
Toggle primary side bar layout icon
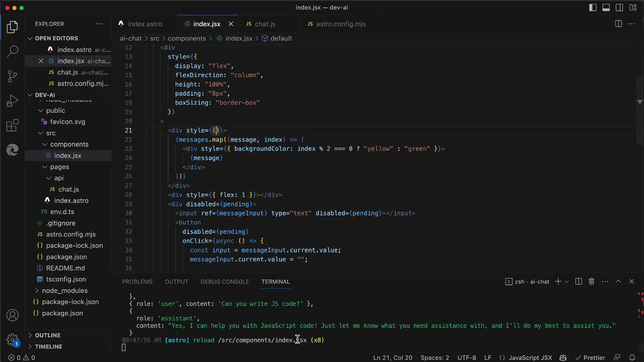tap(593, 7)
